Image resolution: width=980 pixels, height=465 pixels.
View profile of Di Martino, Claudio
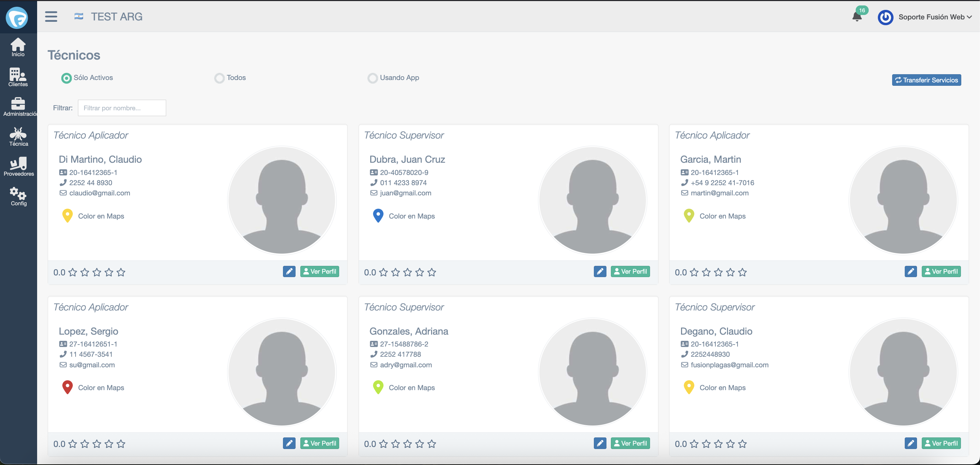319,271
